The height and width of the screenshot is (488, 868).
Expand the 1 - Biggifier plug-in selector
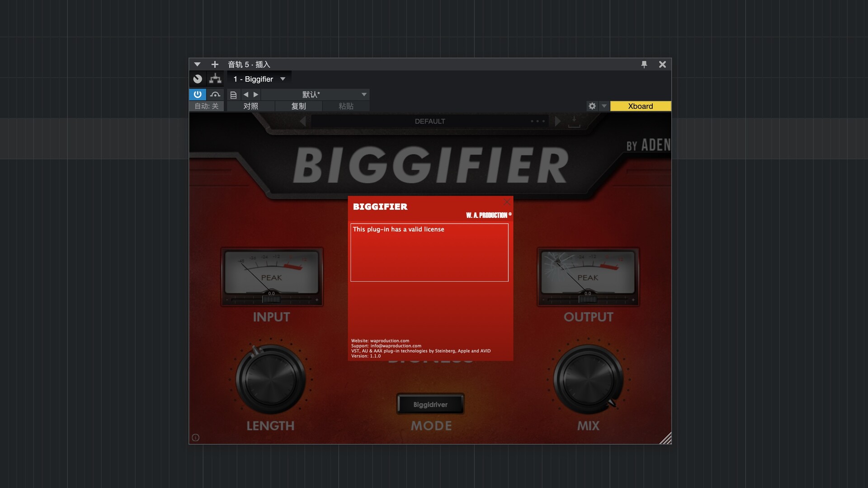pyautogui.click(x=259, y=79)
